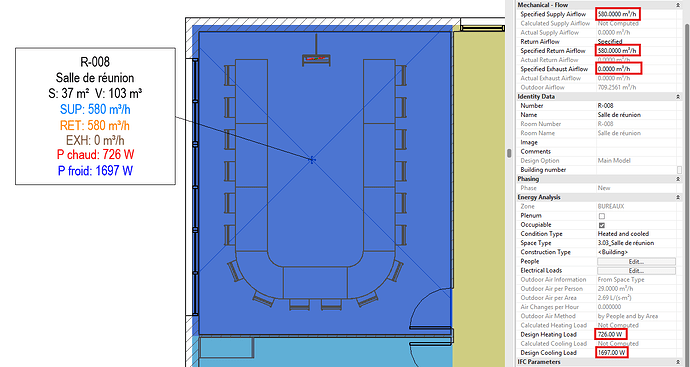Click tag line 'Salle de réunion'
Image resolution: width=690 pixels, height=367 pixels.
click(95, 78)
